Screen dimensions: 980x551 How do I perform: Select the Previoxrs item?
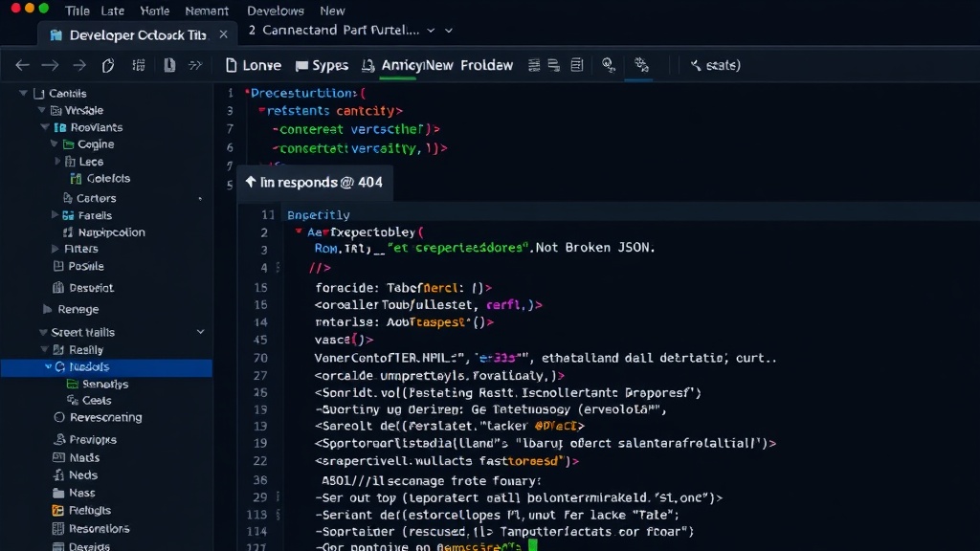(85, 440)
